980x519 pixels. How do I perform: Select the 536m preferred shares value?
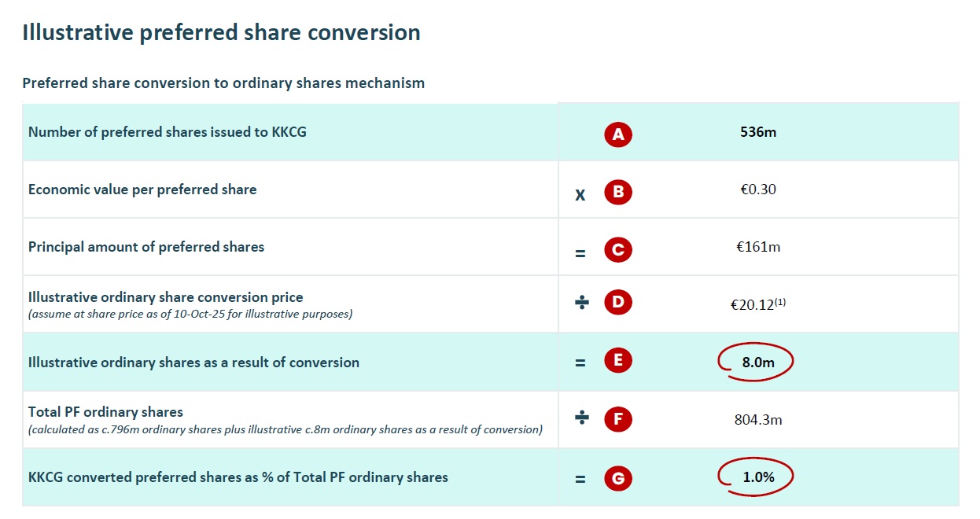pos(758,132)
